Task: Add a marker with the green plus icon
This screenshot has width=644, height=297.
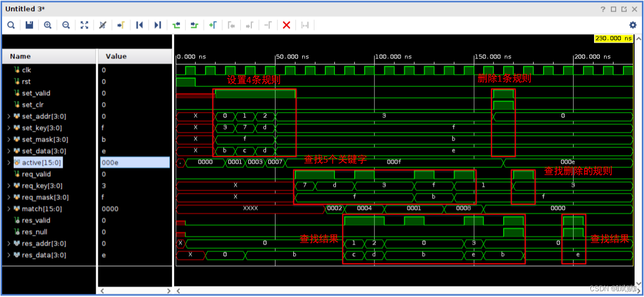Action: tap(212, 25)
